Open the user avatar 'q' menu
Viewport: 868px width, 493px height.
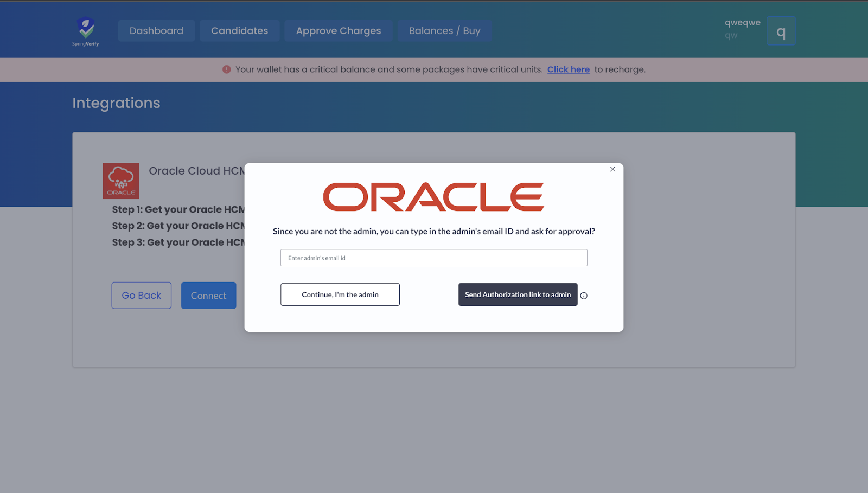pos(781,31)
